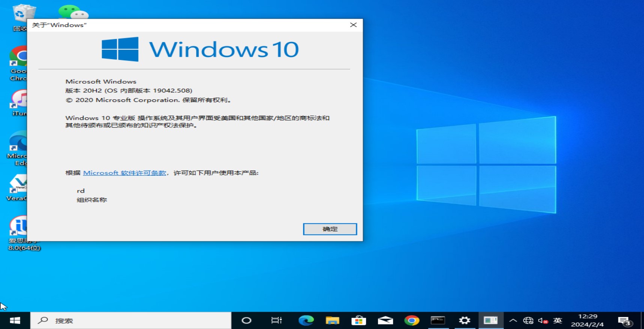Open Settings gear on the taskbar

point(464,320)
